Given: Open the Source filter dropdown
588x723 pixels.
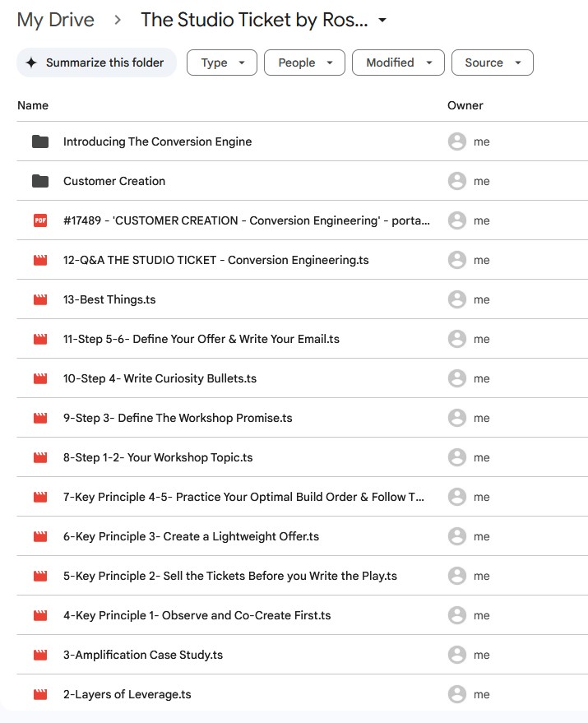Looking at the screenshot, I should coord(492,63).
